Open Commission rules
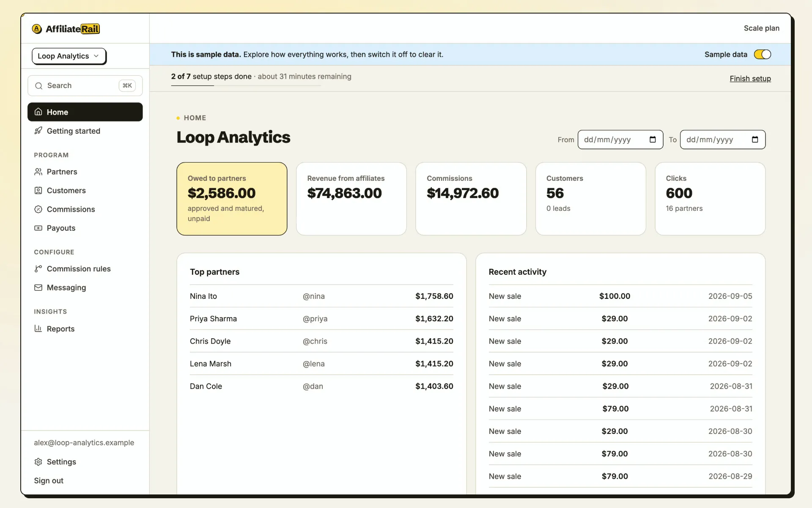The width and height of the screenshot is (812, 508). 85,269
